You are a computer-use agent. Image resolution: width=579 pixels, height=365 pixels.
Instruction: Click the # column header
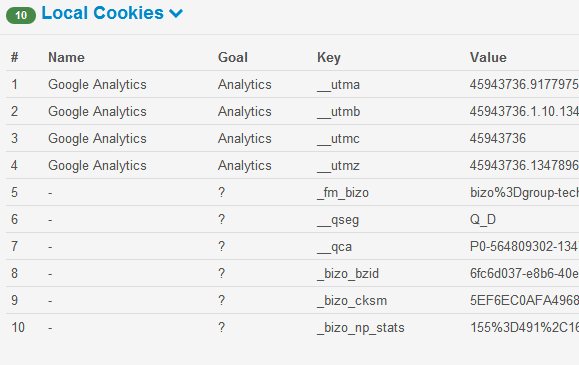pyautogui.click(x=14, y=57)
